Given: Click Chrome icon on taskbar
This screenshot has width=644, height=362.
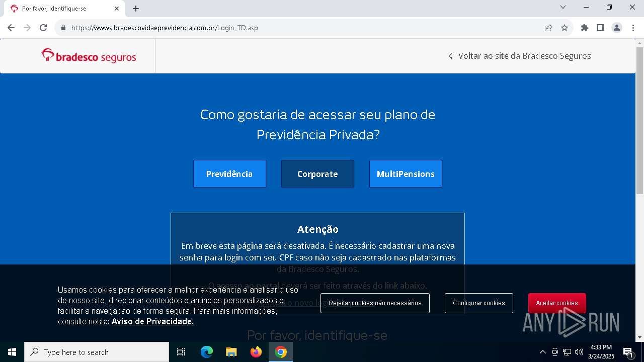Looking at the screenshot, I should [281, 352].
